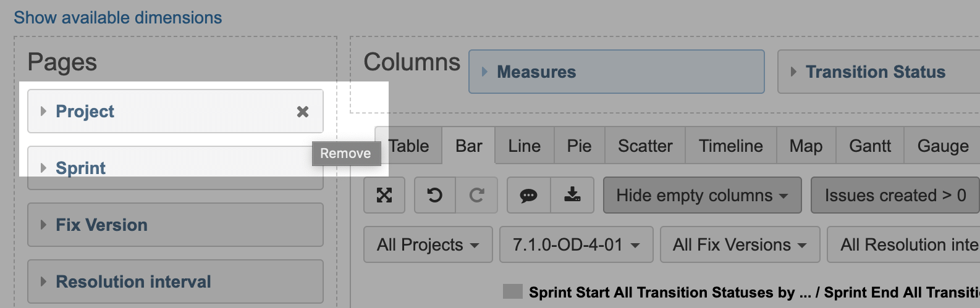Click the fullscreen expand icon
This screenshot has width=980, height=308.
384,195
